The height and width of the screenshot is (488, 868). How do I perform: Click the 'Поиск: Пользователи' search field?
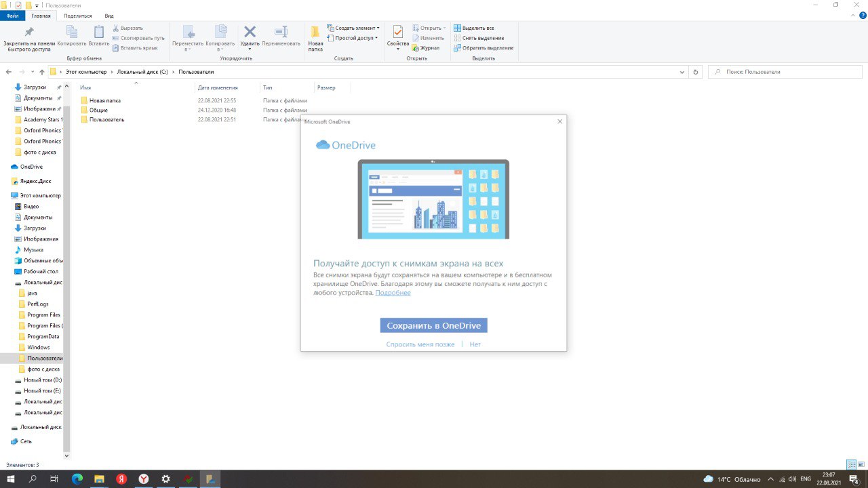[x=787, y=71]
